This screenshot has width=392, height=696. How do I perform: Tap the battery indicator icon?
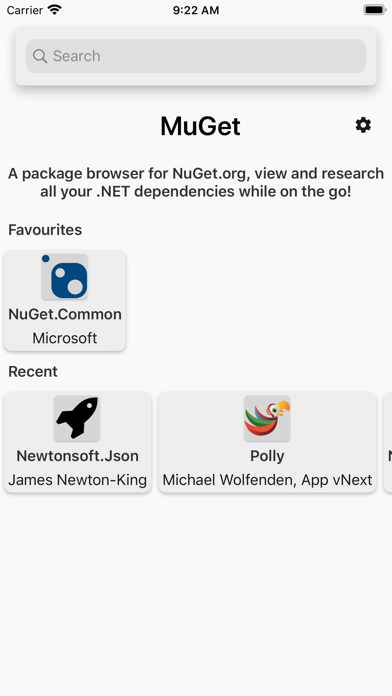point(375,10)
